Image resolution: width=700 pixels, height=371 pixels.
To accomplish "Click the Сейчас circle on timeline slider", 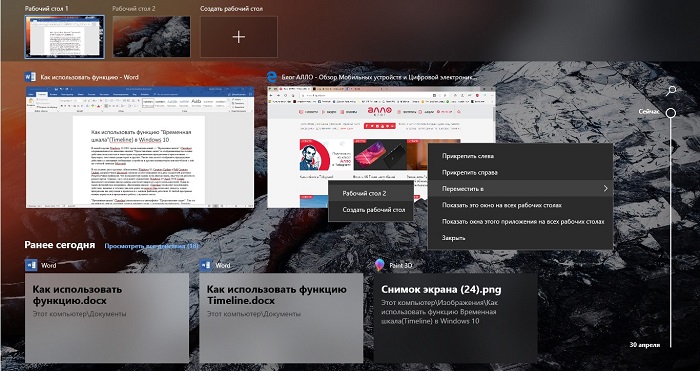I will click(x=671, y=113).
